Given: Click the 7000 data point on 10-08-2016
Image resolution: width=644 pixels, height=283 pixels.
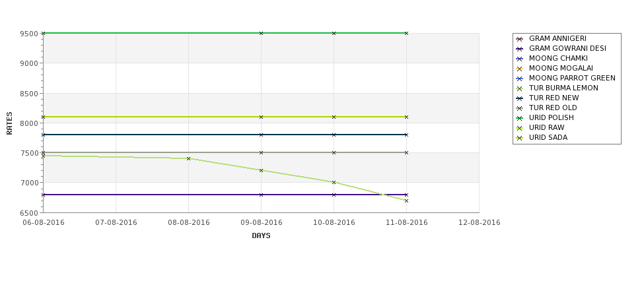Looking at the screenshot, I should point(334,182).
